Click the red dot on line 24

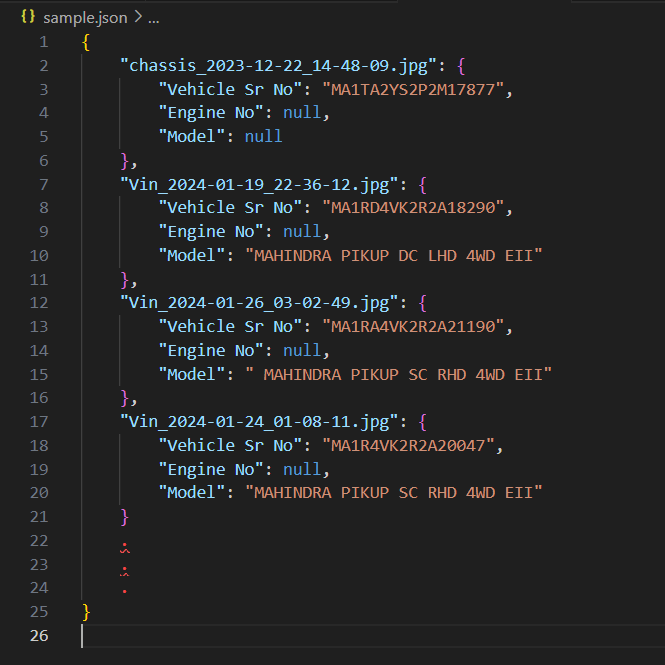coord(125,591)
